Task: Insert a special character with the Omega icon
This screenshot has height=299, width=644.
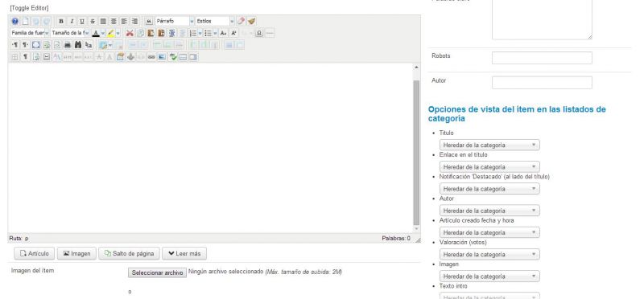Action: pyautogui.click(x=258, y=33)
